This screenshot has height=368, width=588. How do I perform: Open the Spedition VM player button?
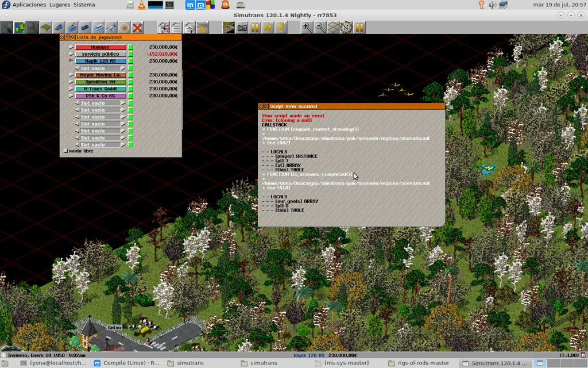coord(100,82)
